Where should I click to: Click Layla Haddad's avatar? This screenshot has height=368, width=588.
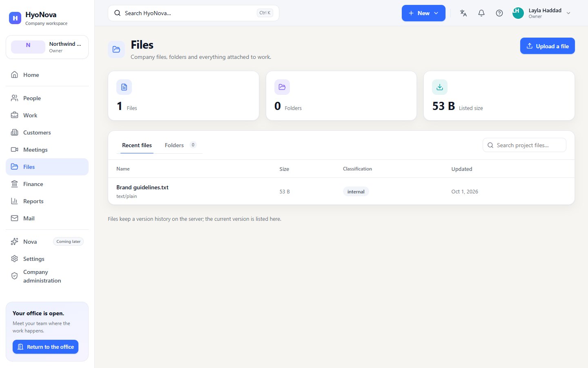click(518, 13)
